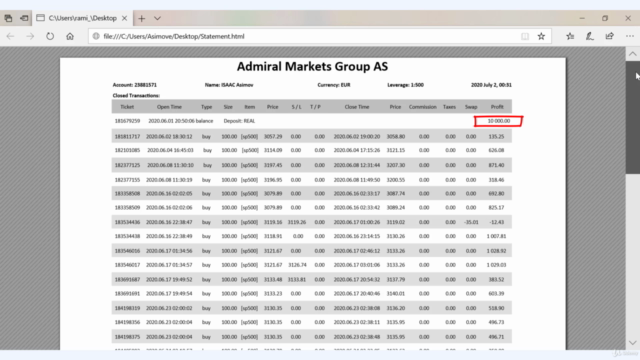Image resolution: width=640 pixels, height=360 pixels.
Task: Click the Swap column header
Action: [471, 107]
